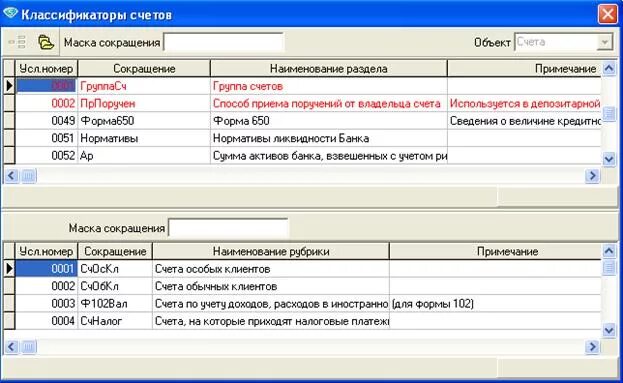This screenshot has width=623, height=383.
Task: Click upper table scroll down arrow
Action: tap(609, 159)
